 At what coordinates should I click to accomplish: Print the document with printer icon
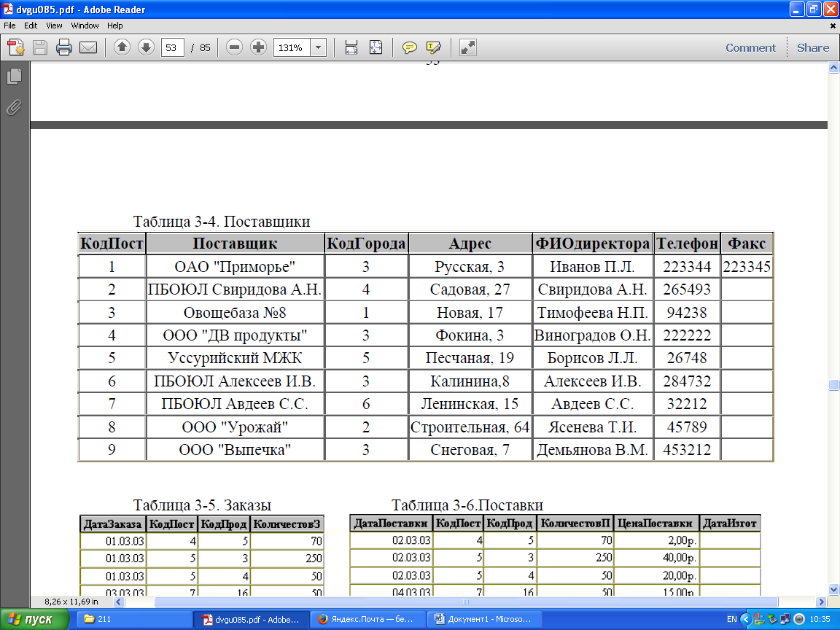point(63,47)
